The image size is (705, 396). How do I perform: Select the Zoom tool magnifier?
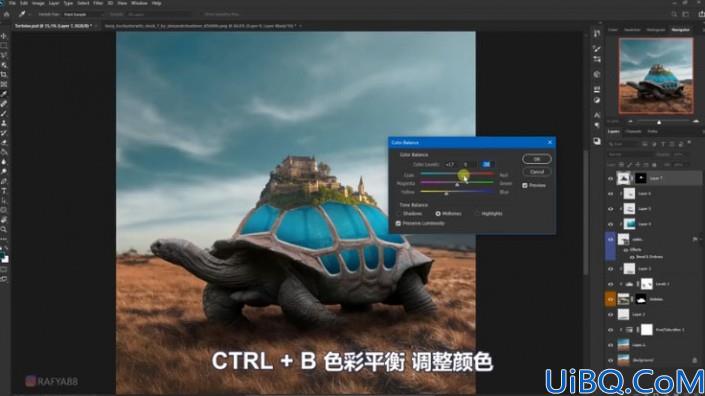[x=4, y=229]
